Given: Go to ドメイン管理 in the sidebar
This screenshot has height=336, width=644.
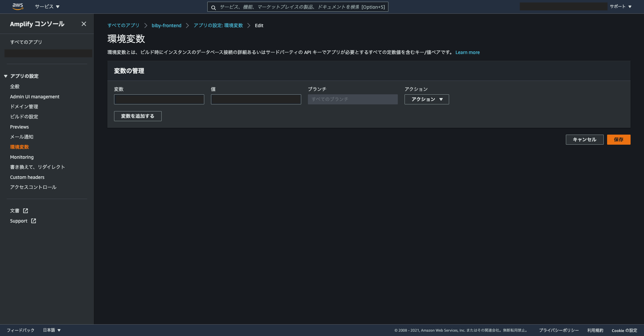Looking at the screenshot, I should pyautogui.click(x=24, y=107).
